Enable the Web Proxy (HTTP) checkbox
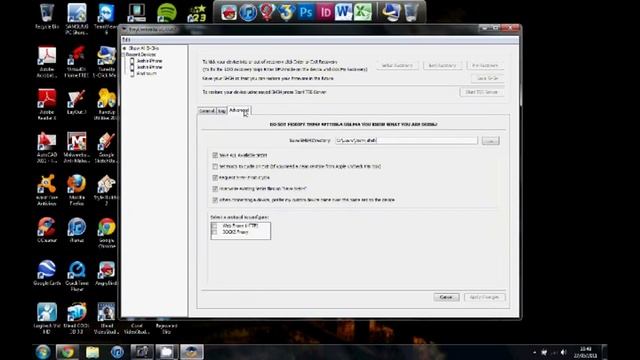Screen dimensions: 640x360 pos(214,225)
